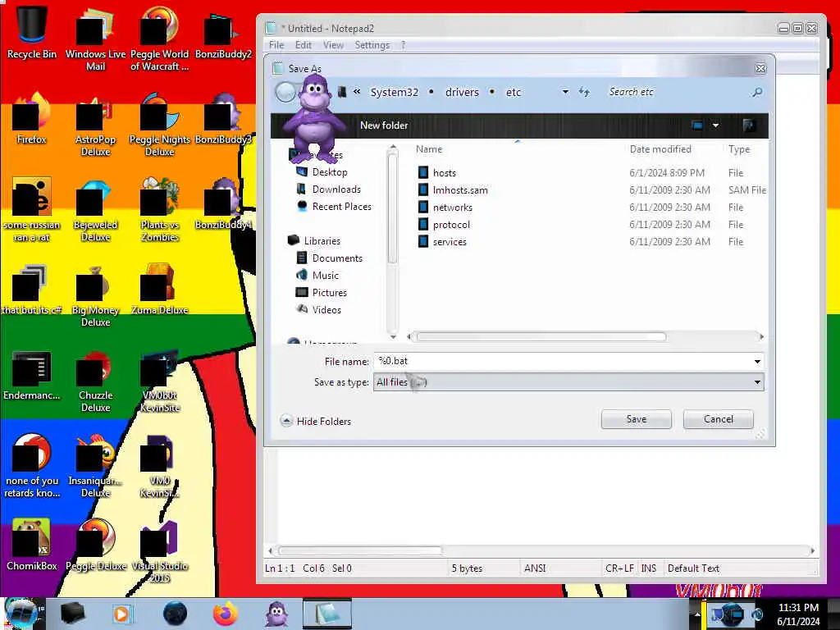
Task: Select the Bejeweled Deluxe desktop icon
Action: click(95, 210)
